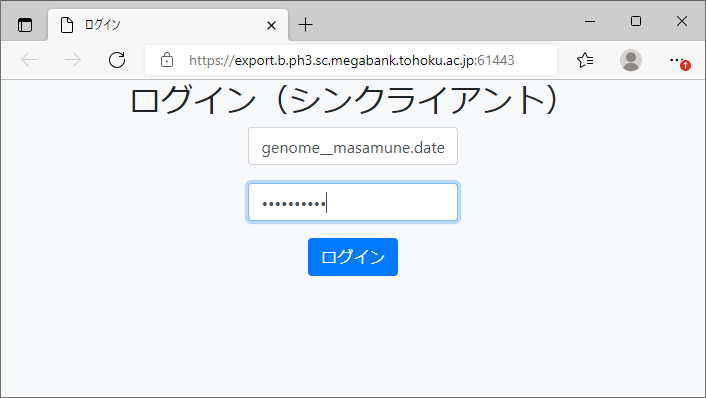This screenshot has height=398, width=706.
Task: Click the page icon on the ログイン tab
Action: pyautogui.click(x=67, y=25)
